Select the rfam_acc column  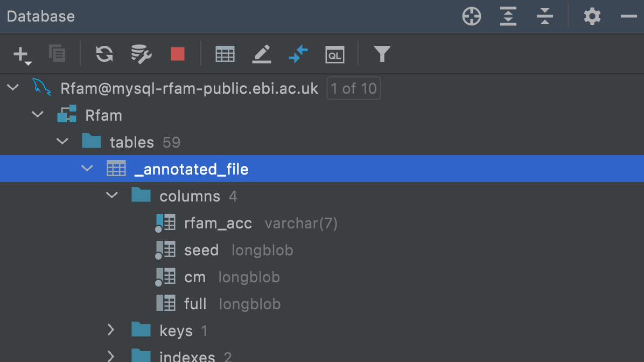point(218,223)
